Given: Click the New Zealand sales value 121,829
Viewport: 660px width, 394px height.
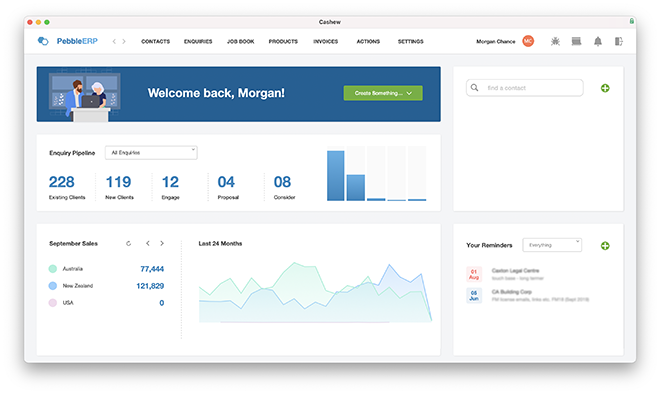Looking at the screenshot, I should pyautogui.click(x=150, y=286).
